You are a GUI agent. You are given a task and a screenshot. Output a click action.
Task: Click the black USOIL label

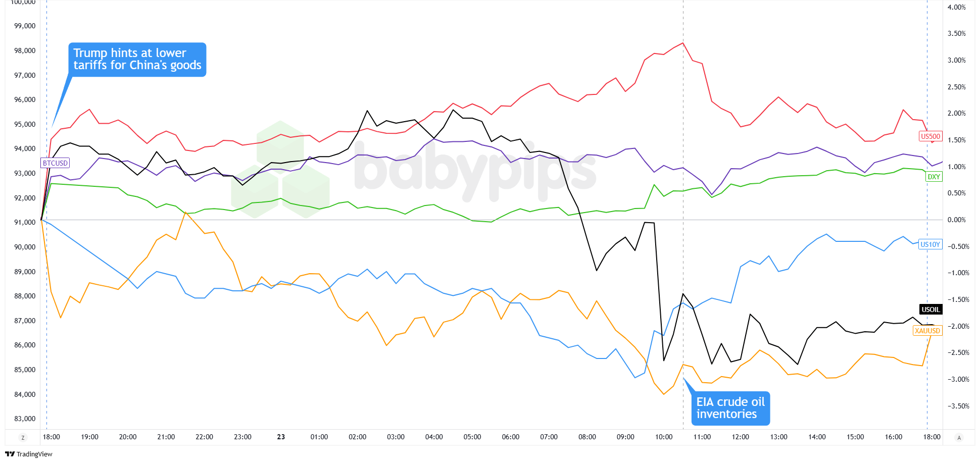point(930,310)
